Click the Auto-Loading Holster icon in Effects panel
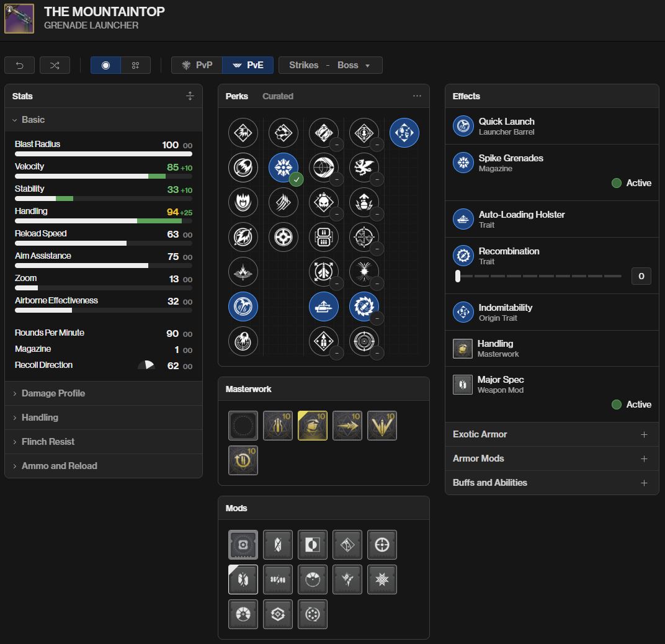This screenshot has width=665, height=644. point(463,219)
